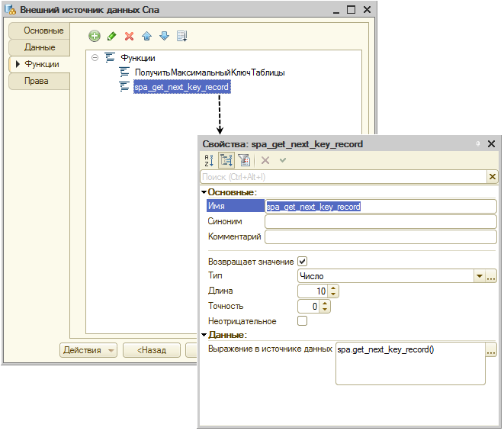This screenshot has width=504, height=431.
Task: Move item down with blue down arrow
Action: click(163, 36)
